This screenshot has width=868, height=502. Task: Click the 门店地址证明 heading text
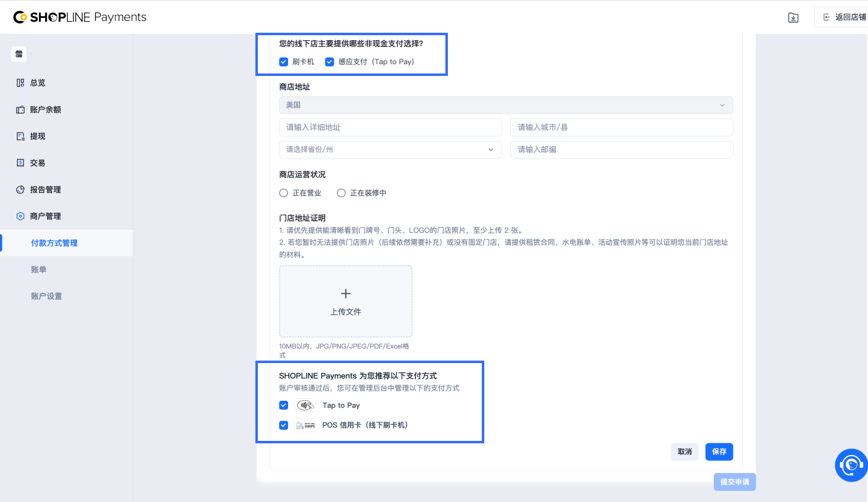pos(302,218)
